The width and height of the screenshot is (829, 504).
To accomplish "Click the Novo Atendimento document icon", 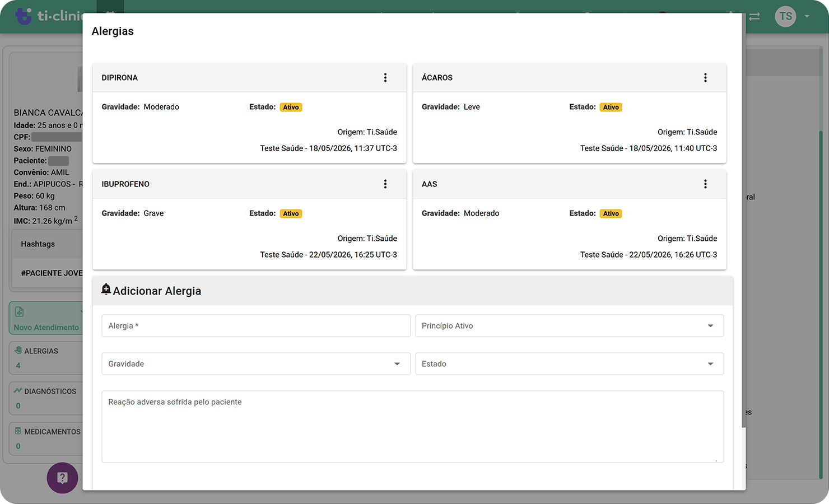I will point(19,312).
